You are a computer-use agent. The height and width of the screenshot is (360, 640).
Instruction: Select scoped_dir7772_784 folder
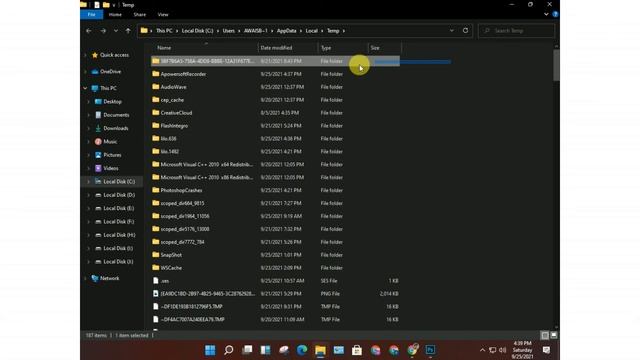[x=182, y=242]
